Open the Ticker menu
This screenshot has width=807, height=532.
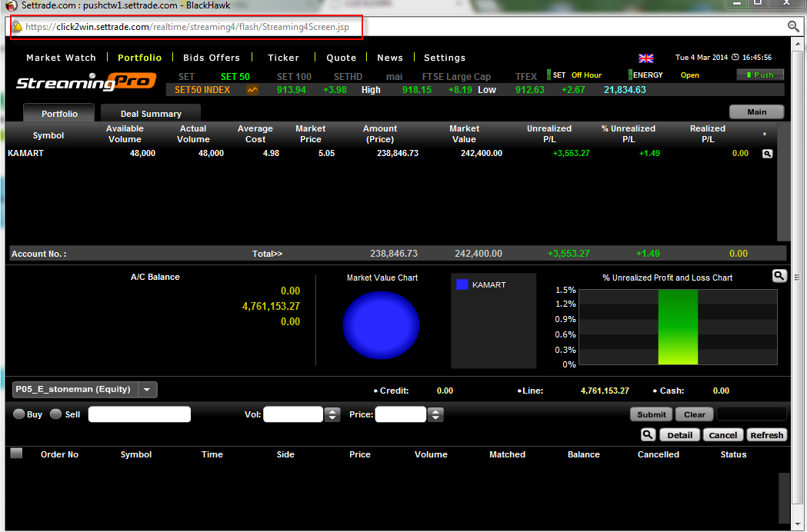point(283,58)
